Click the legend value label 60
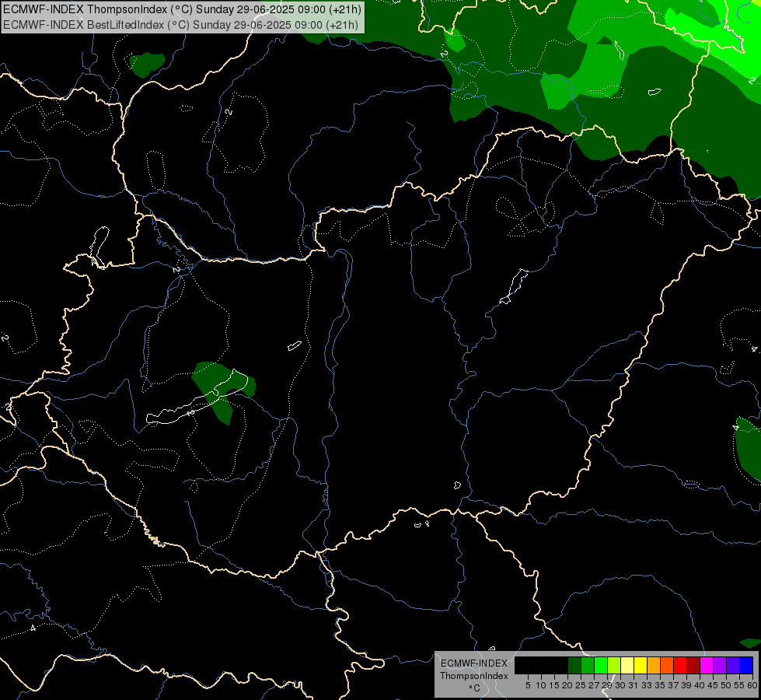Screen dimensions: 761x700 (x=752, y=685)
